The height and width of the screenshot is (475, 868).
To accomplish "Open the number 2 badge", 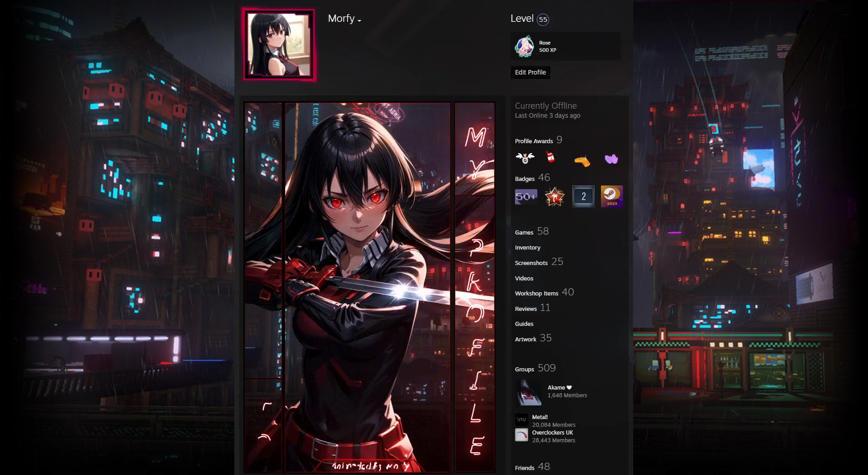I will [x=583, y=196].
